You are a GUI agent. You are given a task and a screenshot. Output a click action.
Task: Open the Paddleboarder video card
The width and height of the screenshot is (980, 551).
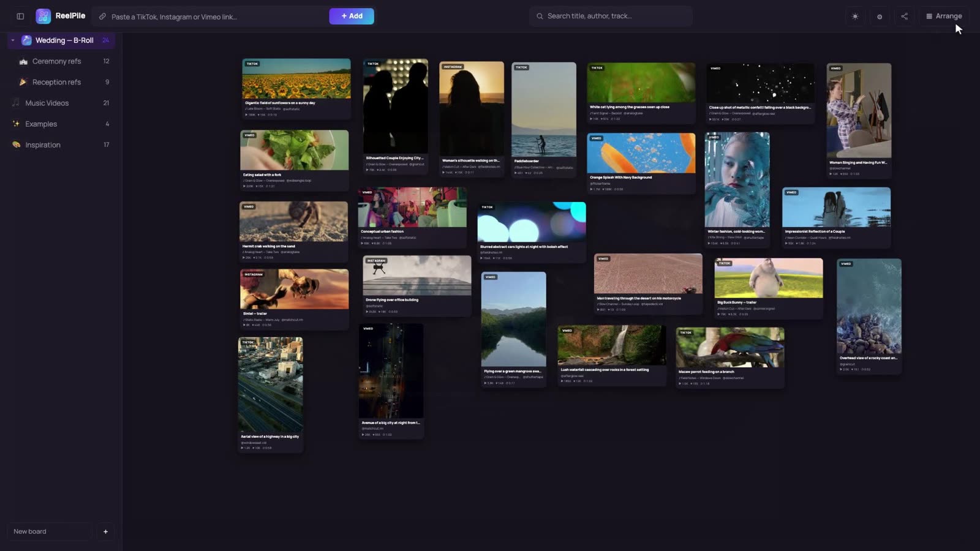tap(544, 119)
